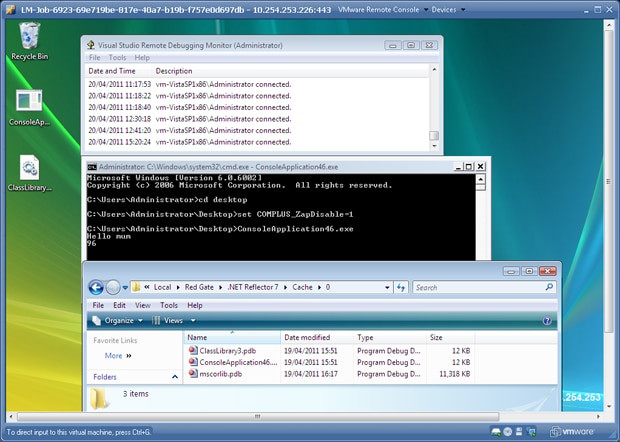620x442 pixels.
Task: Open the Edit menu in Explorer
Action: [119, 305]
